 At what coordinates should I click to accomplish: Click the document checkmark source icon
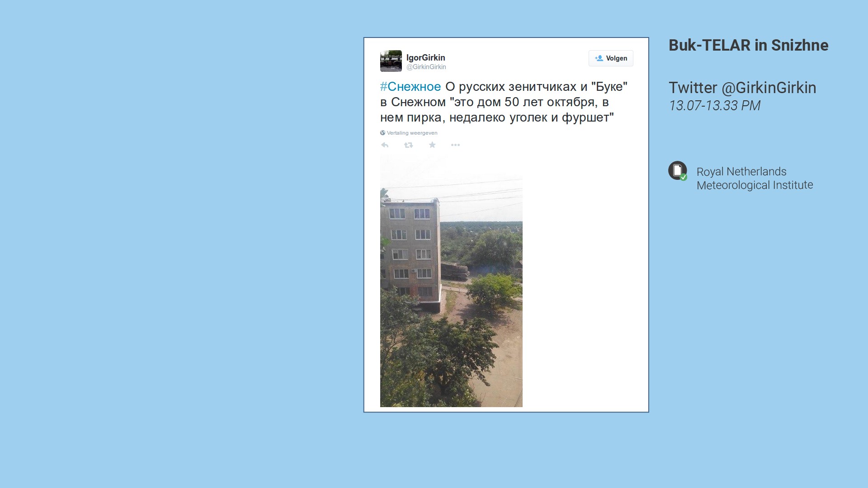[x=678, y=171]
